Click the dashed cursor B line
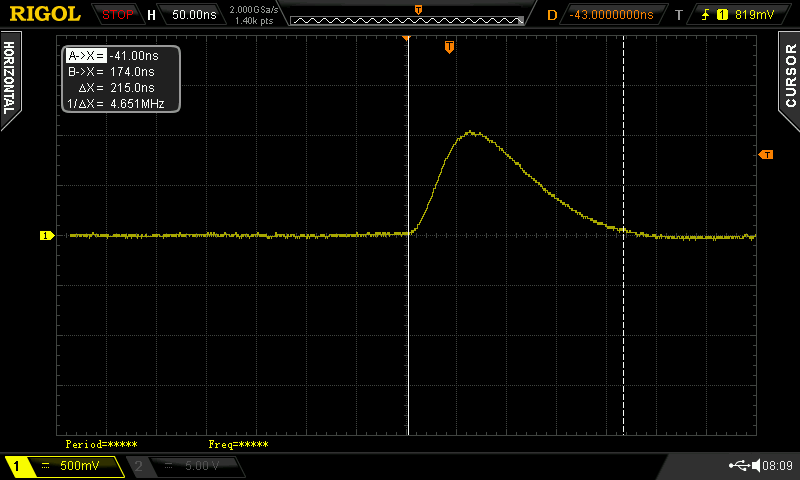The height and width of the screenshot is (480, 800). (623, 235)
